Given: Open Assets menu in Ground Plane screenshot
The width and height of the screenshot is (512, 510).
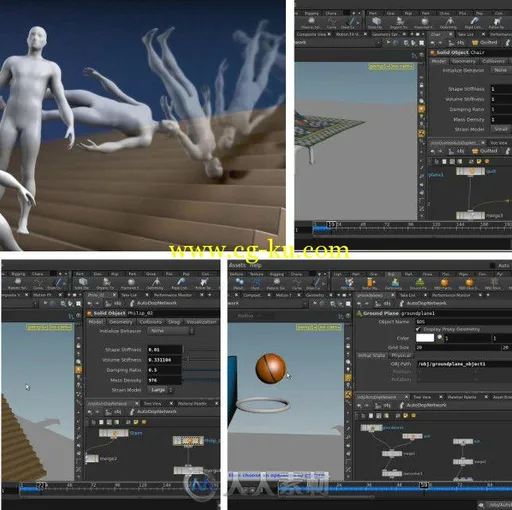Looking at the screenshot, I should tap(237, 265).
